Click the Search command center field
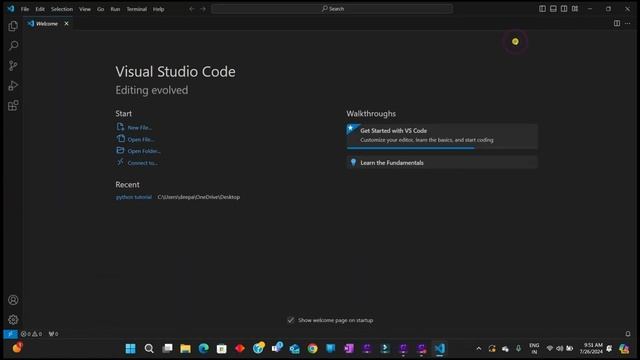The height and width of the screenshot is (360, 640). (332, 9)
